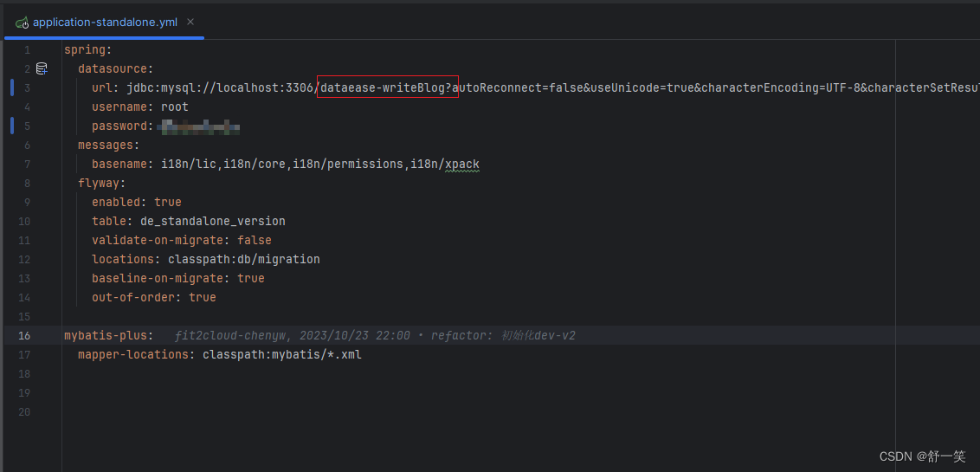This screenshot has height=472, width=980.
Task: Close the application-standalone.yml tab
Action: point(190,22)
